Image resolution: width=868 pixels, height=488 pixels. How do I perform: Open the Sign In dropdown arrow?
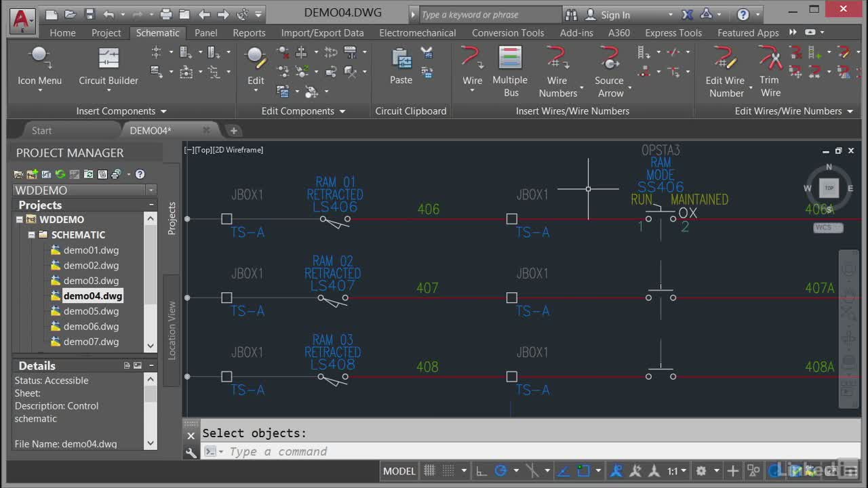(671, 15)
